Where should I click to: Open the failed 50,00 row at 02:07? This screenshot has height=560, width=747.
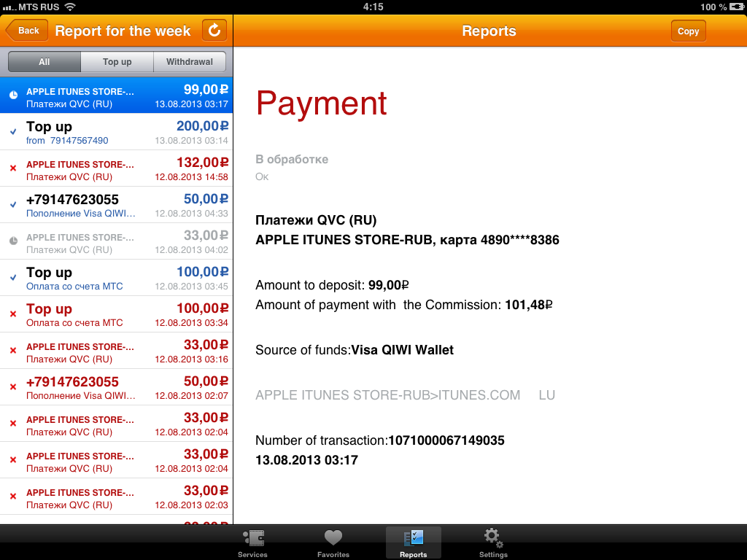click(116, 387)
